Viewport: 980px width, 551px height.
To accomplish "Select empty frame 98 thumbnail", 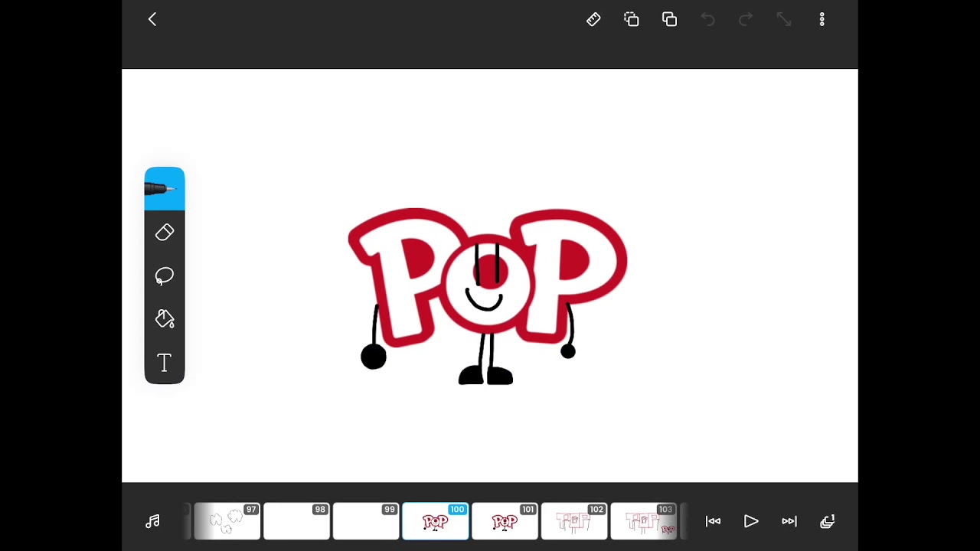I will point(296,521).
